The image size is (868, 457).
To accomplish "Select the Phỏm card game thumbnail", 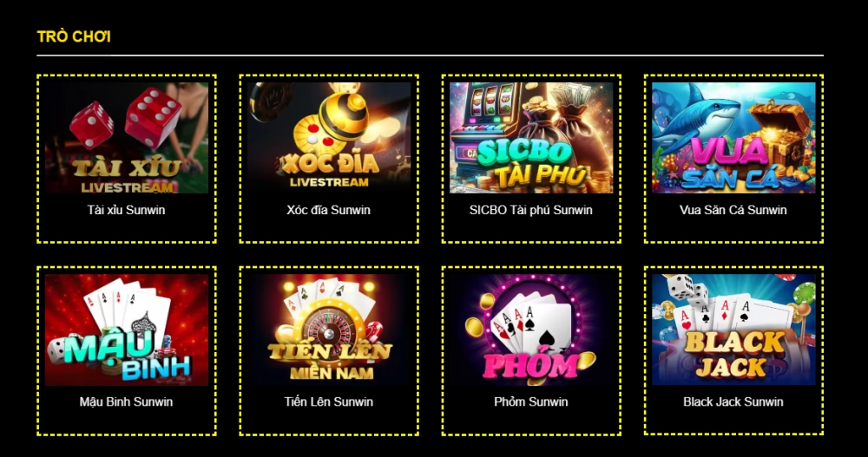I will pos(531,330).
